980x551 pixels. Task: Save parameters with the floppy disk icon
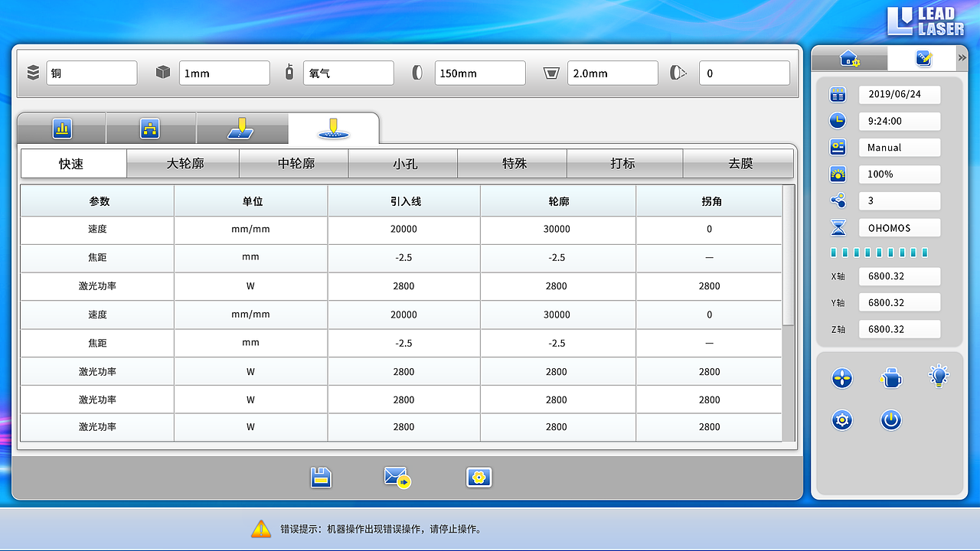click(x=322, y=477)
